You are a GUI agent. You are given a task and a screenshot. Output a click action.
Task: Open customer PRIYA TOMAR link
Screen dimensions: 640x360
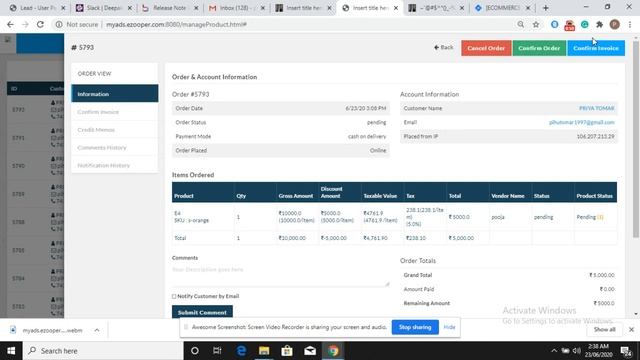tap(596, 108)
